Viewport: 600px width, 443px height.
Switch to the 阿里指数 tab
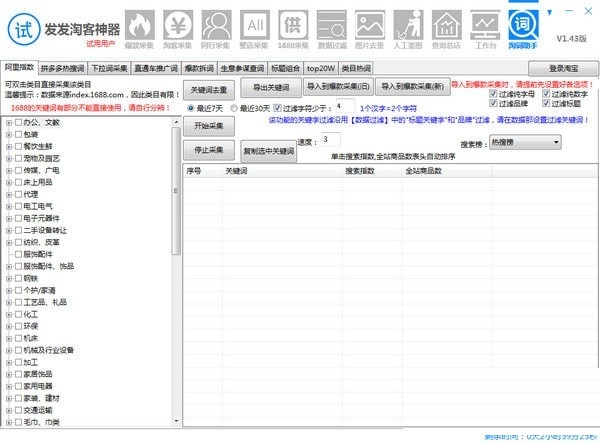coord(20,67)
